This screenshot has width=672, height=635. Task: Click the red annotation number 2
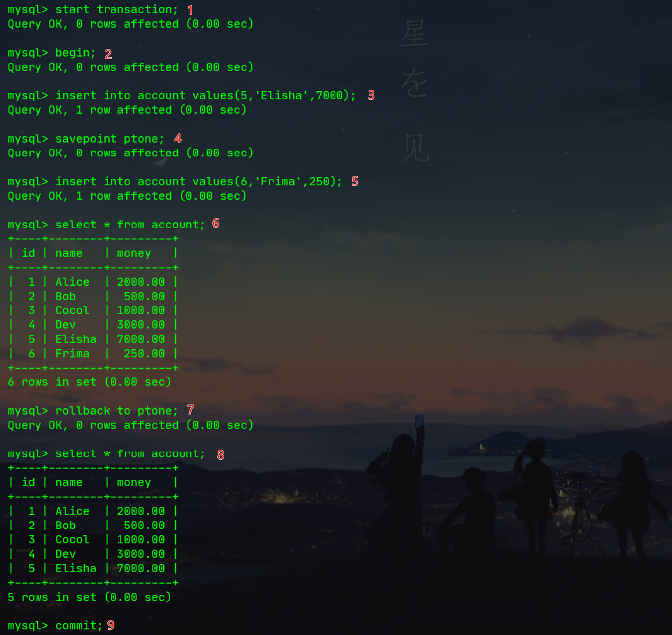pyautogui.click(x=108, y=53)
